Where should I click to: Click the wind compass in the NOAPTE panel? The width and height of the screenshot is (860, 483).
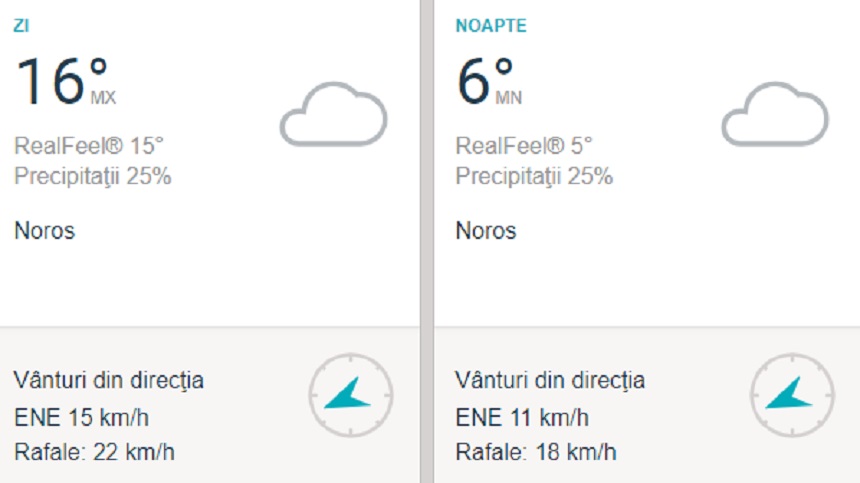792,395
